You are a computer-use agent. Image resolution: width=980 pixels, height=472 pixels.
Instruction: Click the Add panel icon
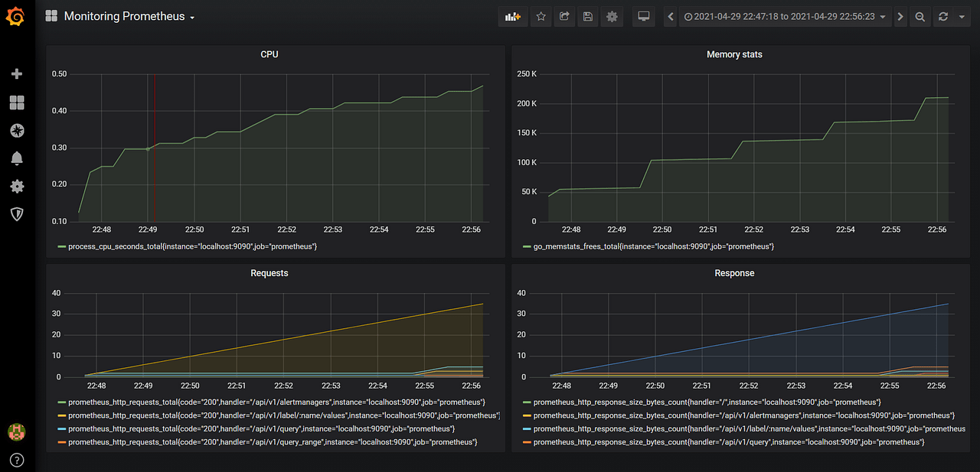pyautogui.click(x=512, y=16)
